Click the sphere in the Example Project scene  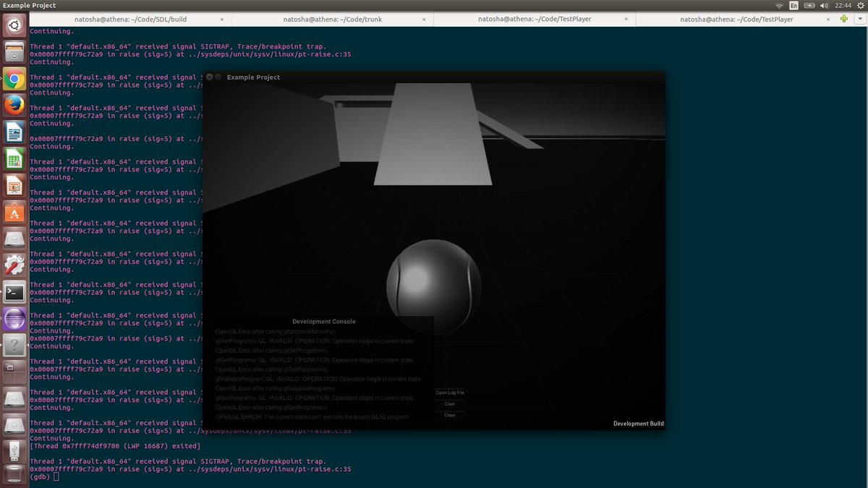[x=434, y=286]
